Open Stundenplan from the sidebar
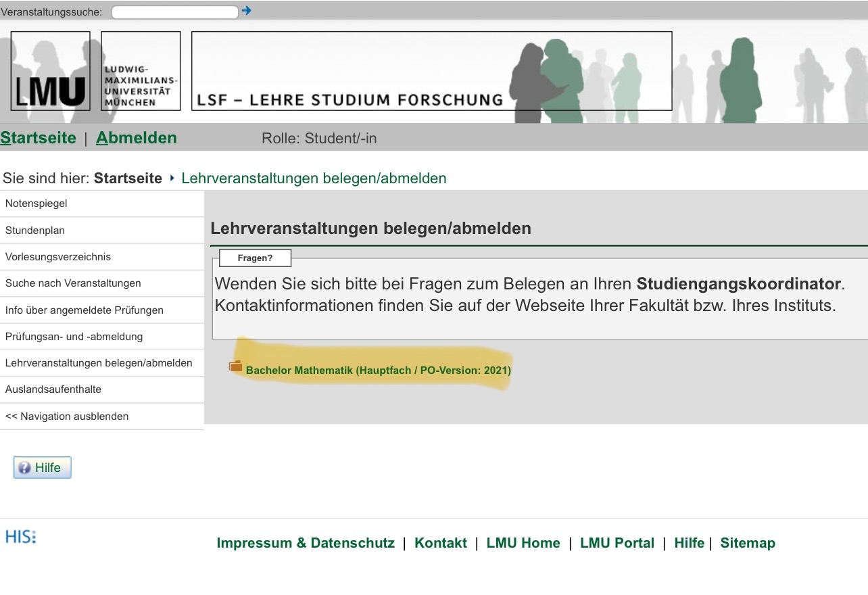 [34, 231]
